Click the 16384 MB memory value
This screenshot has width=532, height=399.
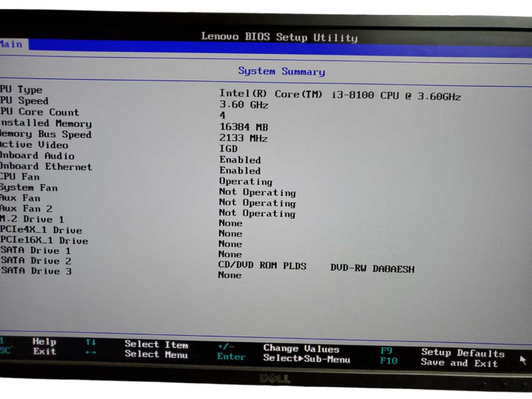[x=243, y=127]
